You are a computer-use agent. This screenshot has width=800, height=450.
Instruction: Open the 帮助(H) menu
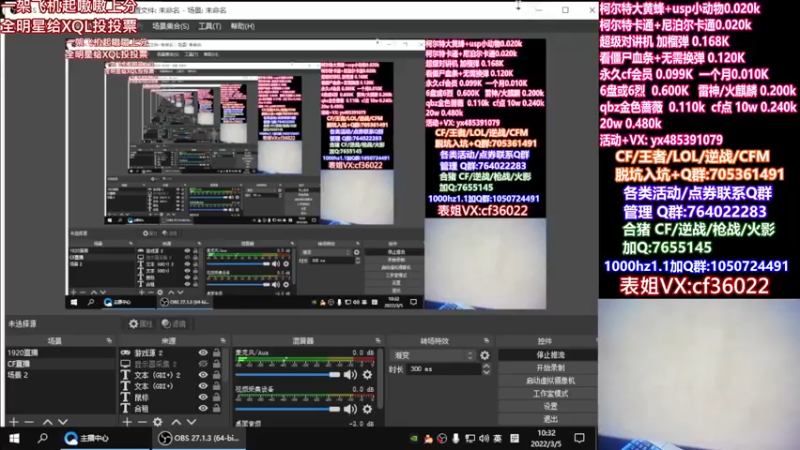(x=243, y=26)
